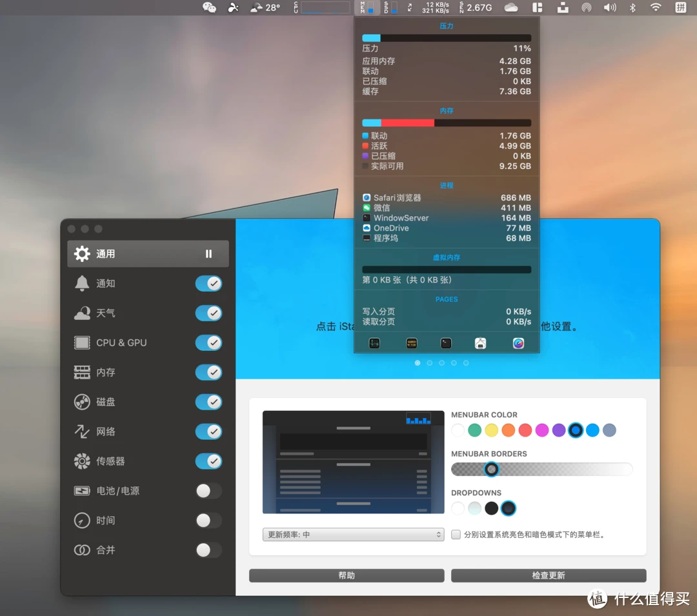Open the 磁盘 section in the sidebar
697x616 pixels.
(106, 402)
